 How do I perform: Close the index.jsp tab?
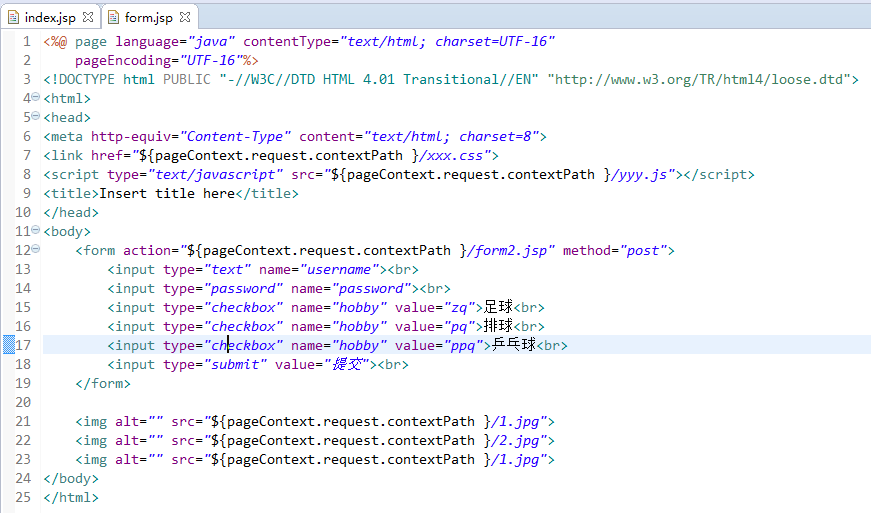coord(88,17)
